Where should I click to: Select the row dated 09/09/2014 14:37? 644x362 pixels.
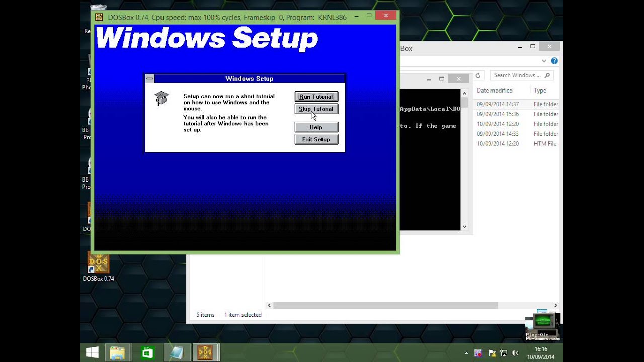518,104
